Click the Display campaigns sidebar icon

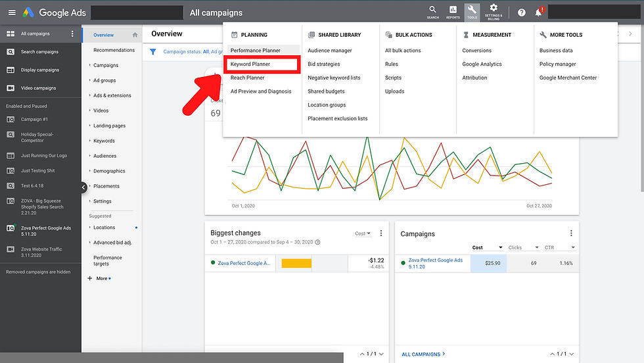click(x=11, y=70)
